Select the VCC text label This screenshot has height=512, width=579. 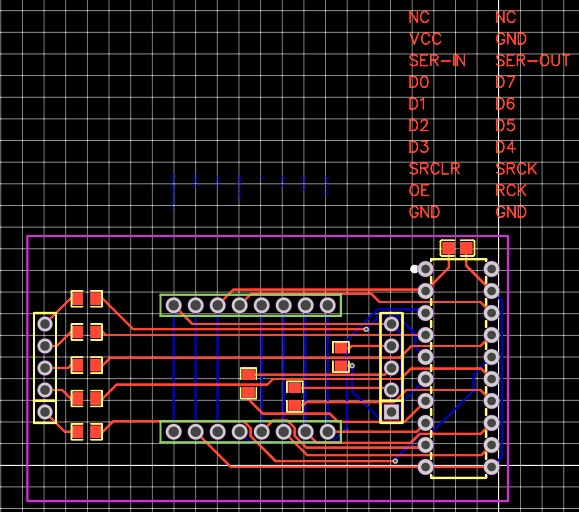[425, 39]
